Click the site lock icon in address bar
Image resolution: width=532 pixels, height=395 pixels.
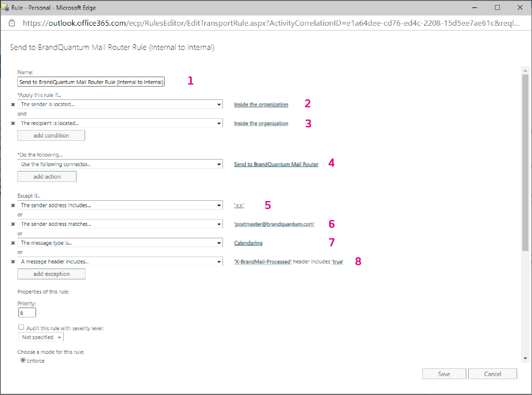click(12, 23)
